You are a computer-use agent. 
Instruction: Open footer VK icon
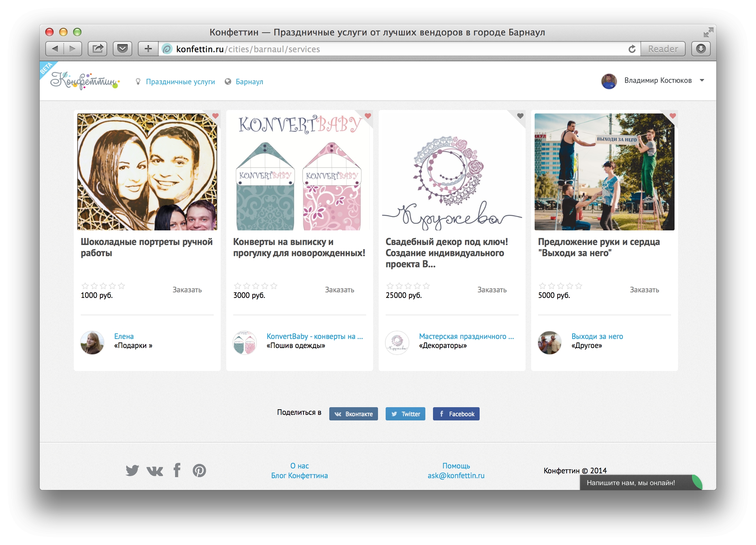pos(155,471)
